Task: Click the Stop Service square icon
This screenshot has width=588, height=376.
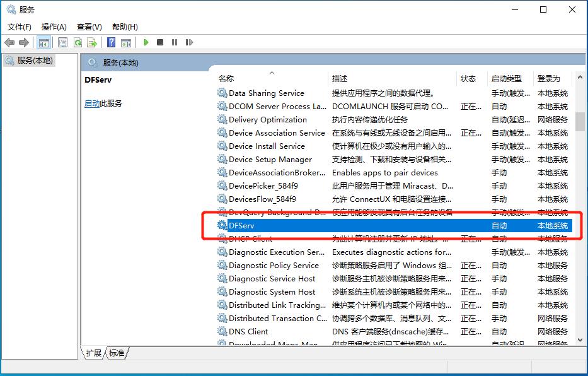Action: tap(160, 42)
